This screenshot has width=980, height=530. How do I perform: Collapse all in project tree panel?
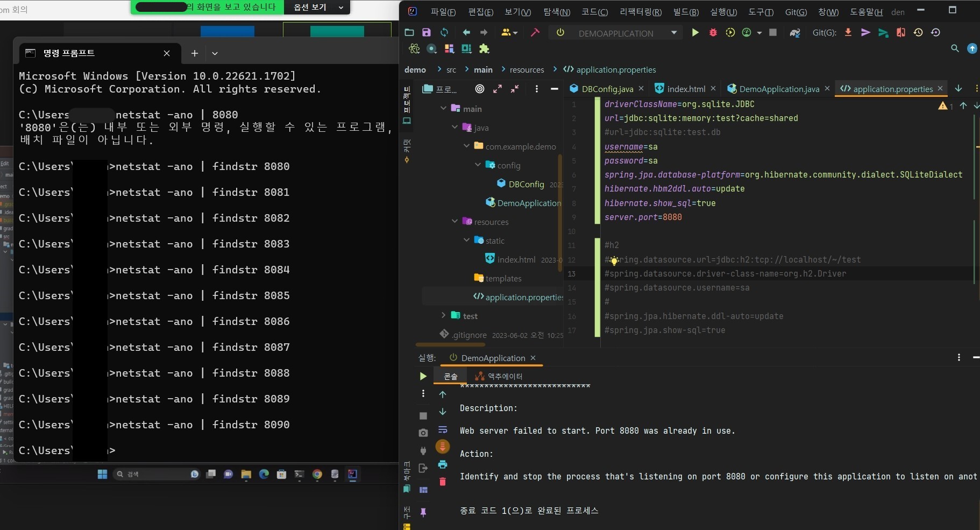[515, 89]
